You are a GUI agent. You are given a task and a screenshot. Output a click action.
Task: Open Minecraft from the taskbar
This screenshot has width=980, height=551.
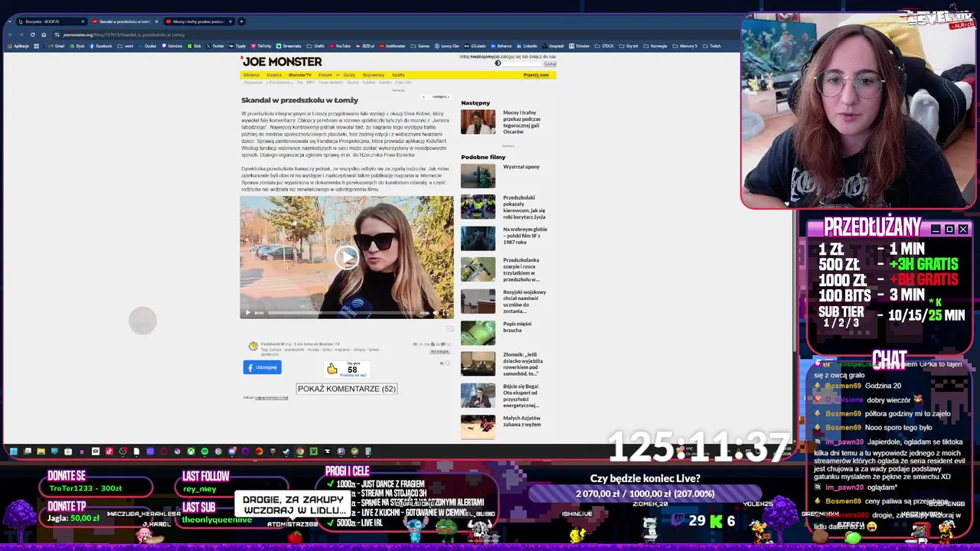click(313, 452)
